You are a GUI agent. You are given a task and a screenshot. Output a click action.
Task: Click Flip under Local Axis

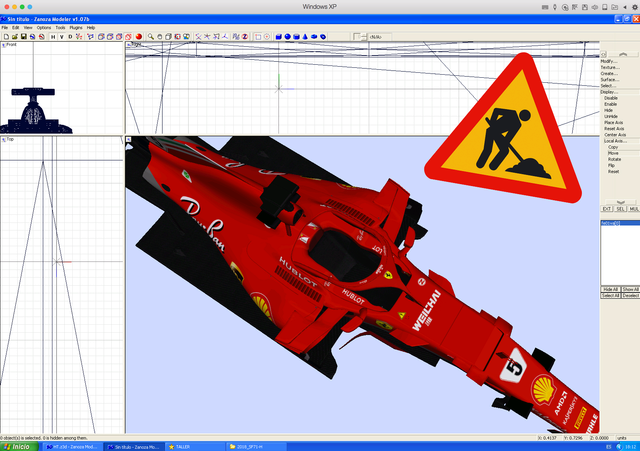pyautogui.click(x=611, y=165)
